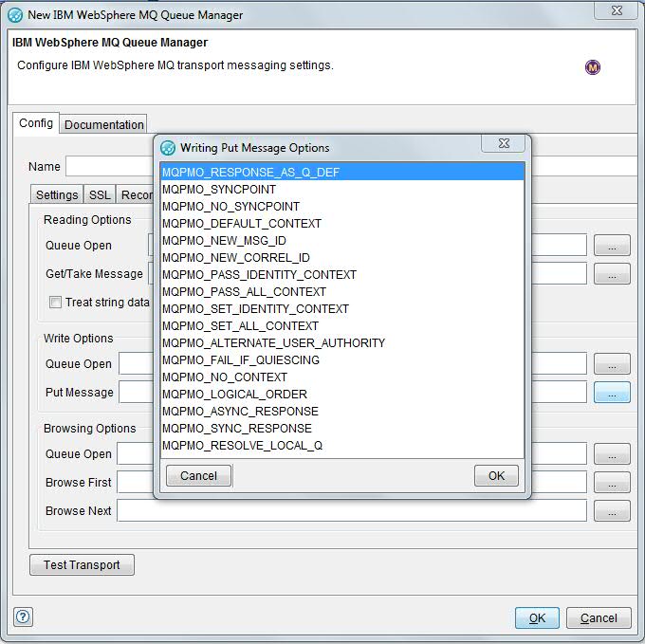Viewport: 645px width, 644px height.
Task: Select MQPMO_RESPONSE_AS_Q_DEF option
Action: click(342, 172)
